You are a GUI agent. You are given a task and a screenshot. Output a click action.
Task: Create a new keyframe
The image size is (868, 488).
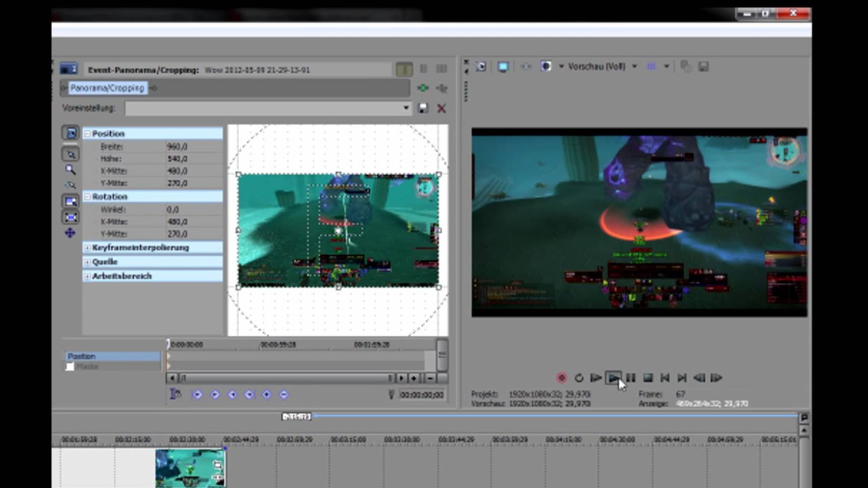point(267,394)
